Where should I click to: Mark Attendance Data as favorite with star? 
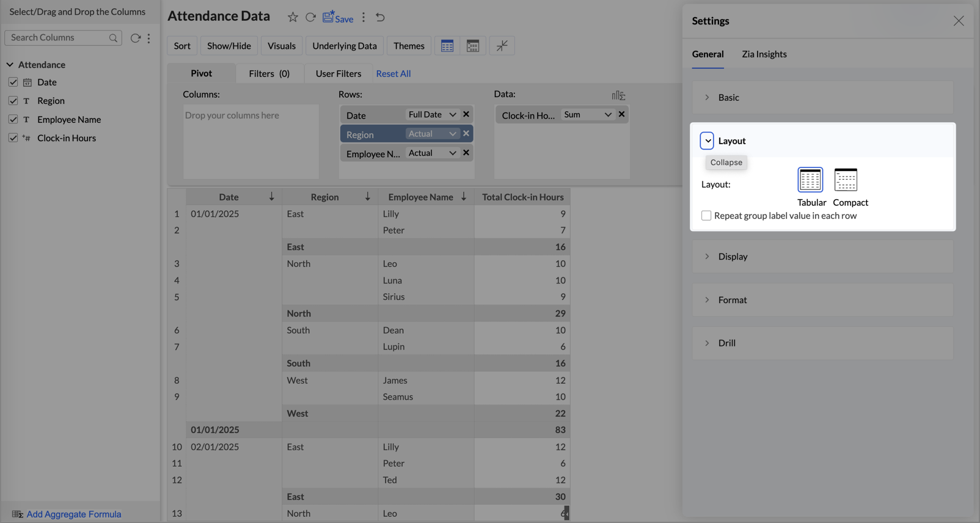pos(293,17)
